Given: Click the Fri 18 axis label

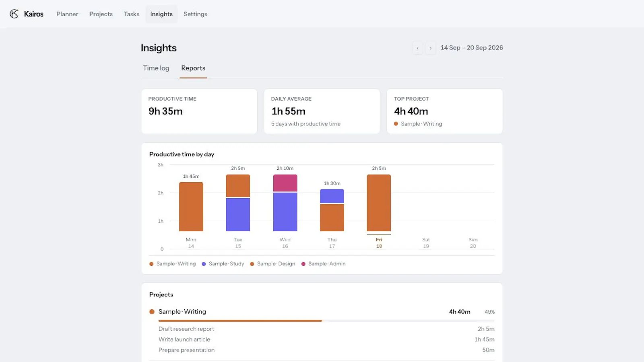Looking at the screenshot, I should tap(379, 243).
